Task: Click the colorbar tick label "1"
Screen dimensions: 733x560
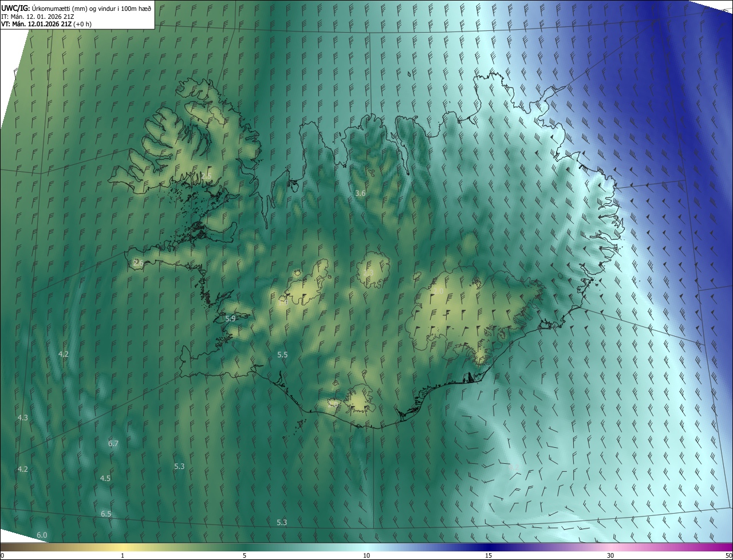Action: (x=123, y=555)
